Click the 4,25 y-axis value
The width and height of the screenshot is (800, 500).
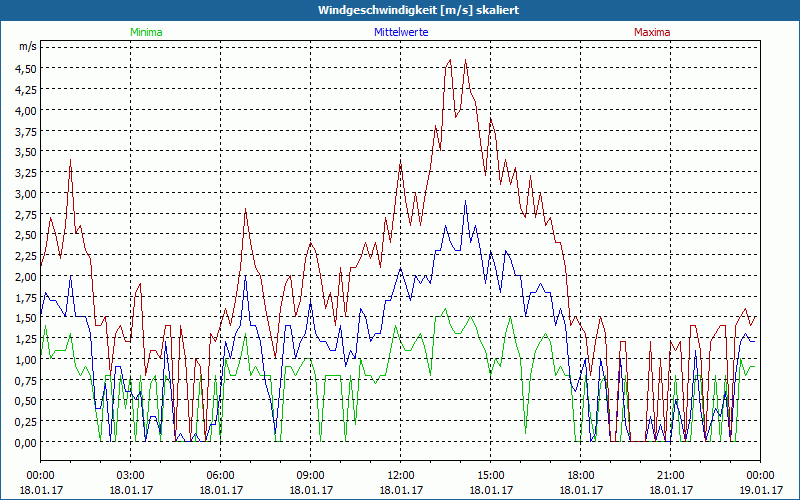point(28,90)
